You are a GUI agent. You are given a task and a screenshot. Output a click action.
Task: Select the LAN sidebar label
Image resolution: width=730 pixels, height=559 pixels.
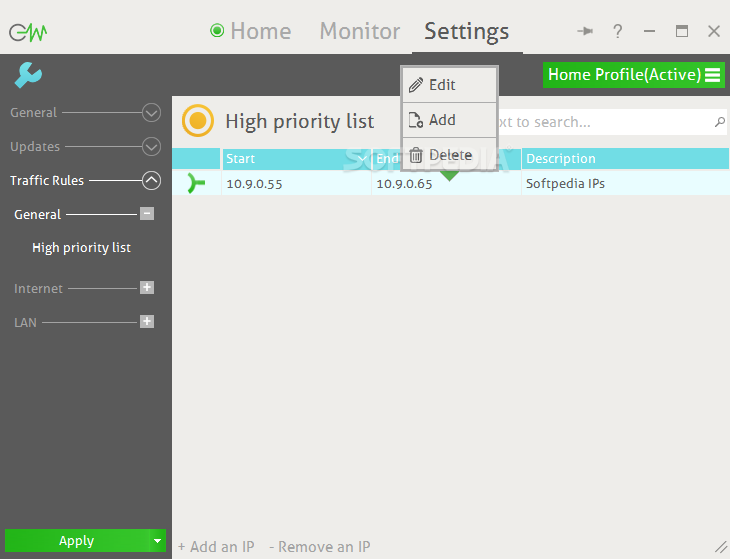[x=25, y=323]
